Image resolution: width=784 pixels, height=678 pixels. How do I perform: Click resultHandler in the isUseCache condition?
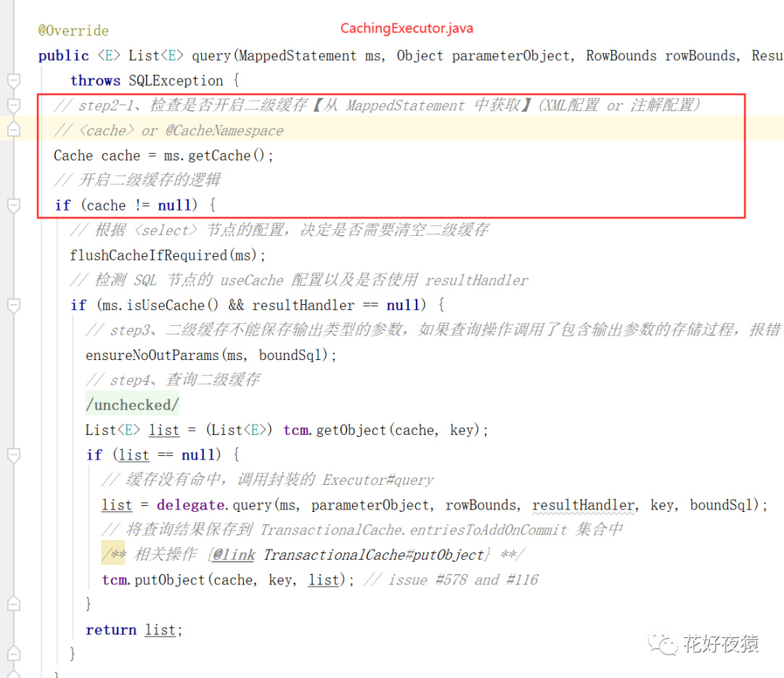pos(303,305)
